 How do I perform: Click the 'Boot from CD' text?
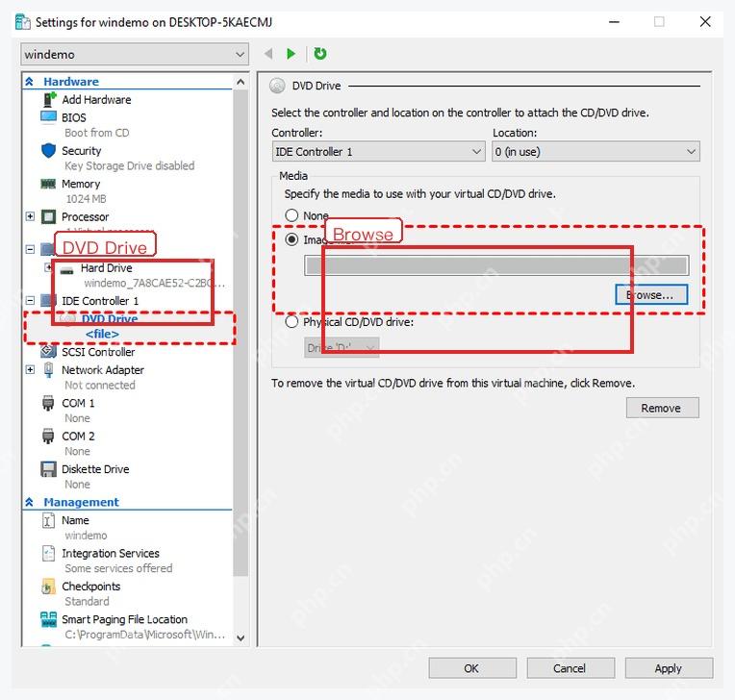point(97,133)
